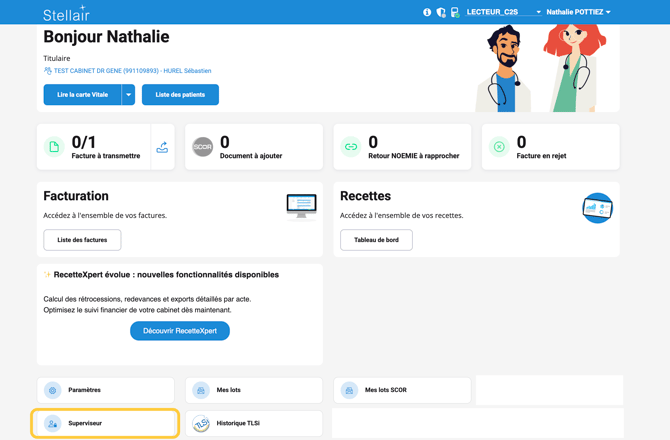Click the card reader status icon
The image size is (670, 440).
pyautogui.click(x=455, y=13)
